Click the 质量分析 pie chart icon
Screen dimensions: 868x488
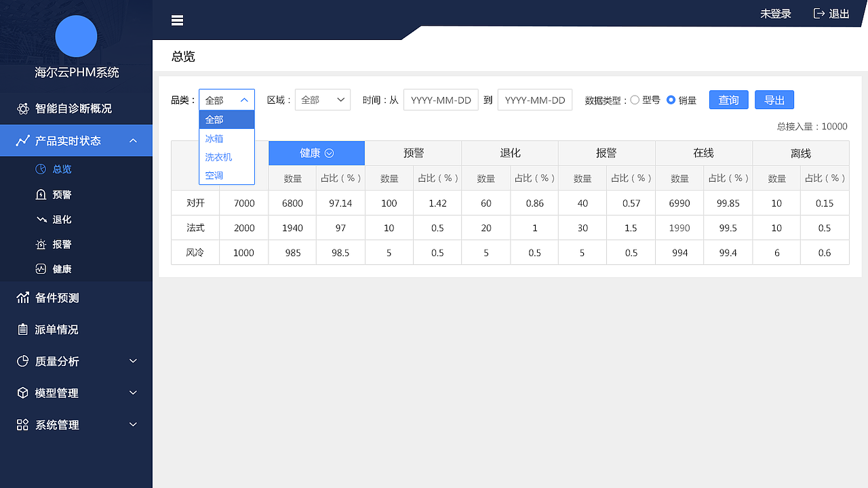pyautogui.click(x=23, y=361)
